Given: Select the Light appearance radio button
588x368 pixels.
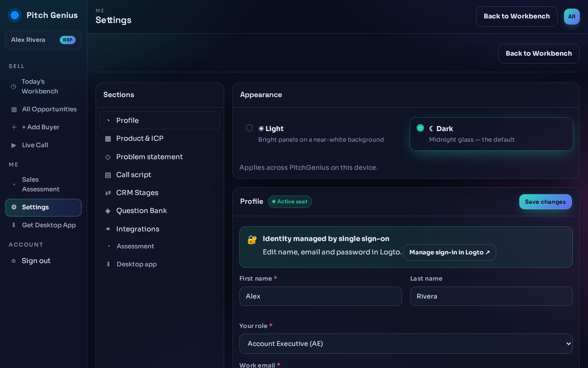Looking at the screenshot, I should 249,128.
